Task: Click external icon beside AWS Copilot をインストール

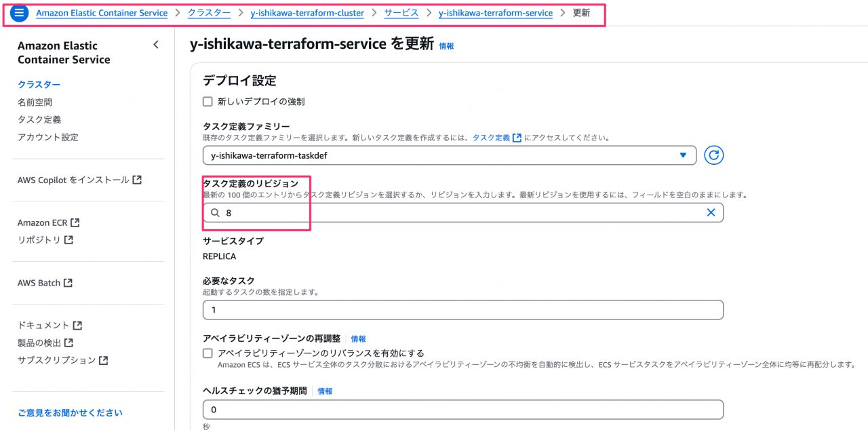Action: click(137, 180)
